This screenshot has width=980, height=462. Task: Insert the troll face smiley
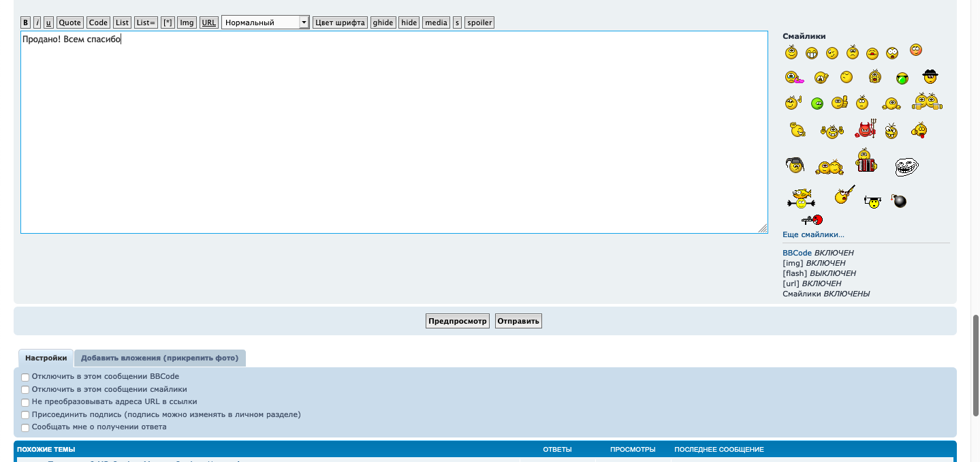[x=906, y=166]
